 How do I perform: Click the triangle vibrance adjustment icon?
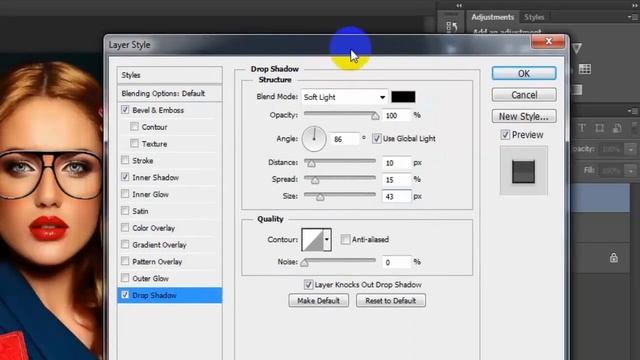click(577, 49)
